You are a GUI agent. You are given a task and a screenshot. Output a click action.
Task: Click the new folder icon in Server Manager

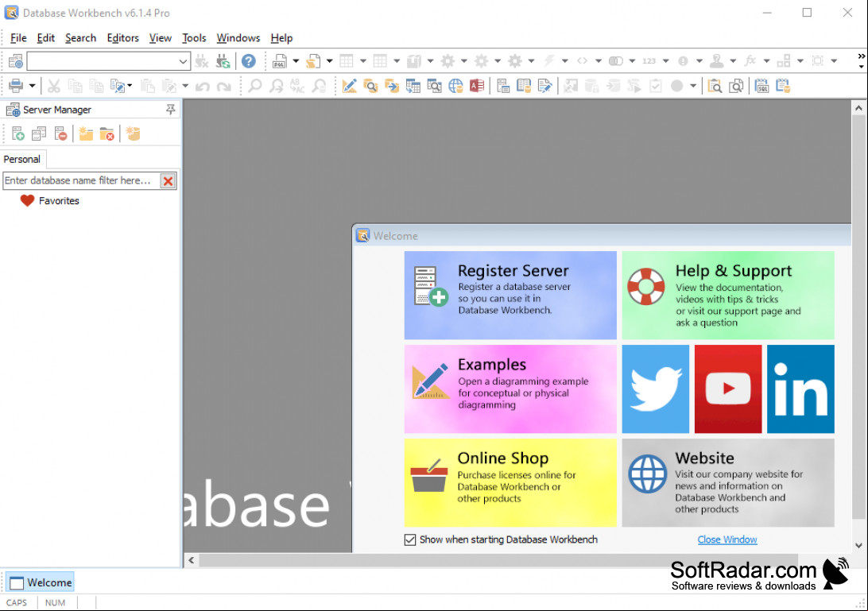click(x=86, y=133)
